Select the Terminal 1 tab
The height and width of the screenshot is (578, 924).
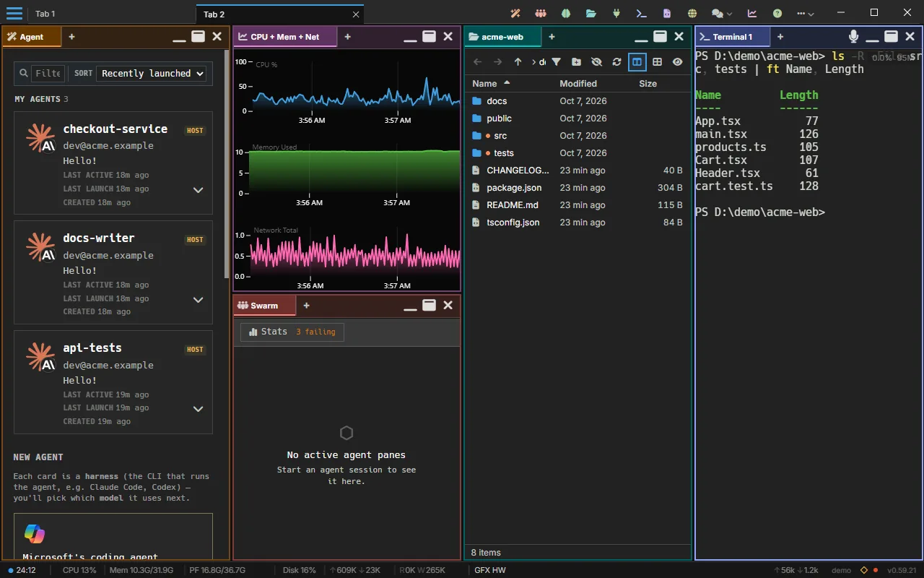[x=733, y=37]
